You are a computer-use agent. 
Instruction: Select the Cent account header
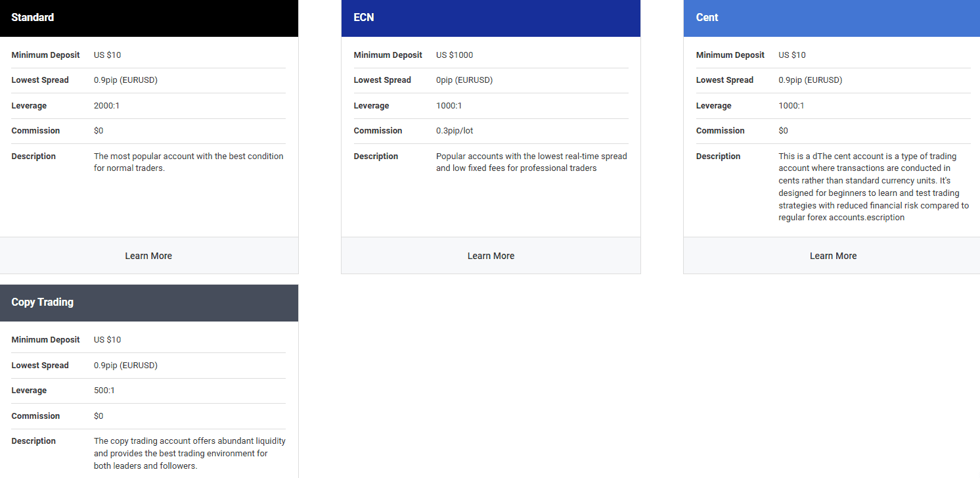(707, 17)
